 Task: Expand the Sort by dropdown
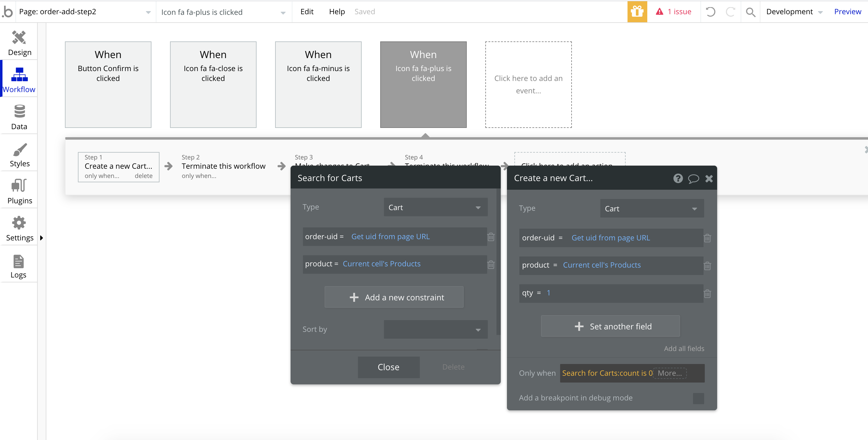pyautogui.click(x=435, y=329)
